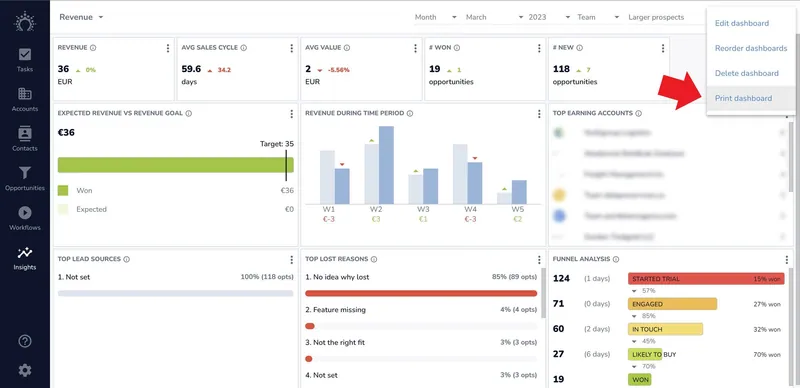Choose Edit dashboard from the menu
The image size is (800, 388).
coord(742,23)
